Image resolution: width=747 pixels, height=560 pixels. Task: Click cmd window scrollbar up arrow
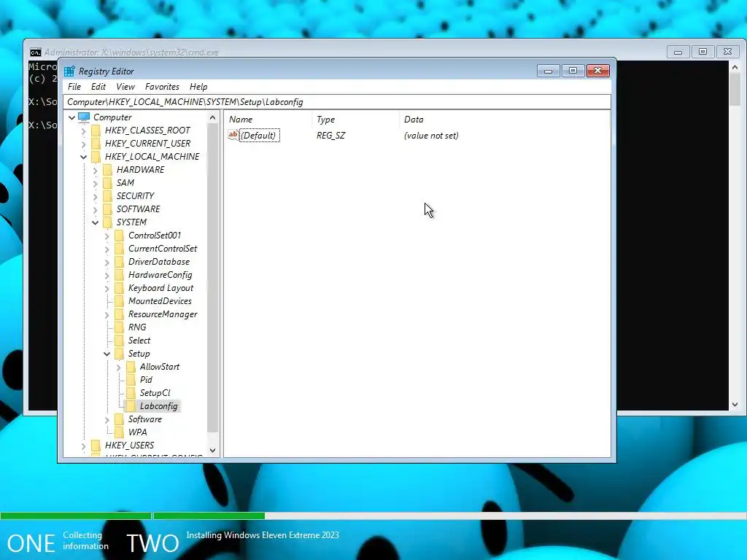pos(735,68)
